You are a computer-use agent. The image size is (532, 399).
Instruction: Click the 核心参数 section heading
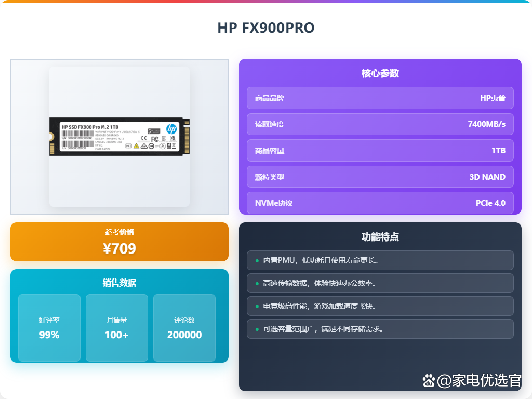coord(380,73)
